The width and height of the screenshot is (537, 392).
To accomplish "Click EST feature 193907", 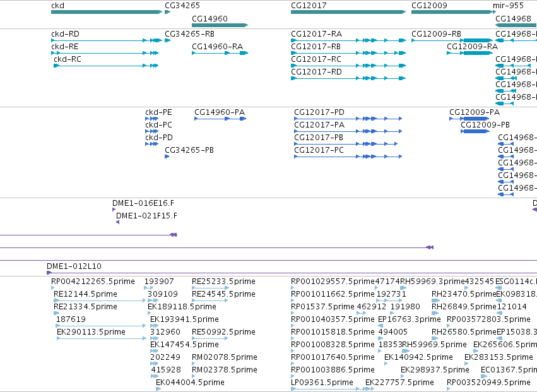I will [x=159, y=282].
